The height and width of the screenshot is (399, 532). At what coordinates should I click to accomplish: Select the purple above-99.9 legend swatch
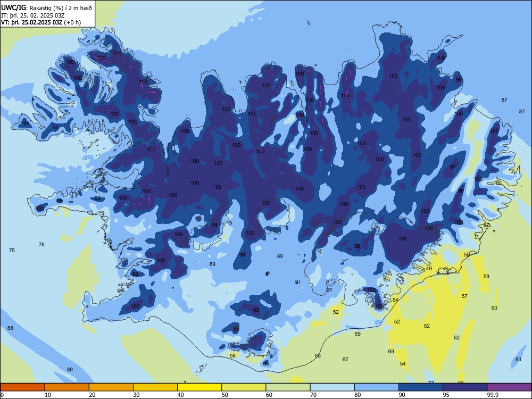[x=509, y=387]
